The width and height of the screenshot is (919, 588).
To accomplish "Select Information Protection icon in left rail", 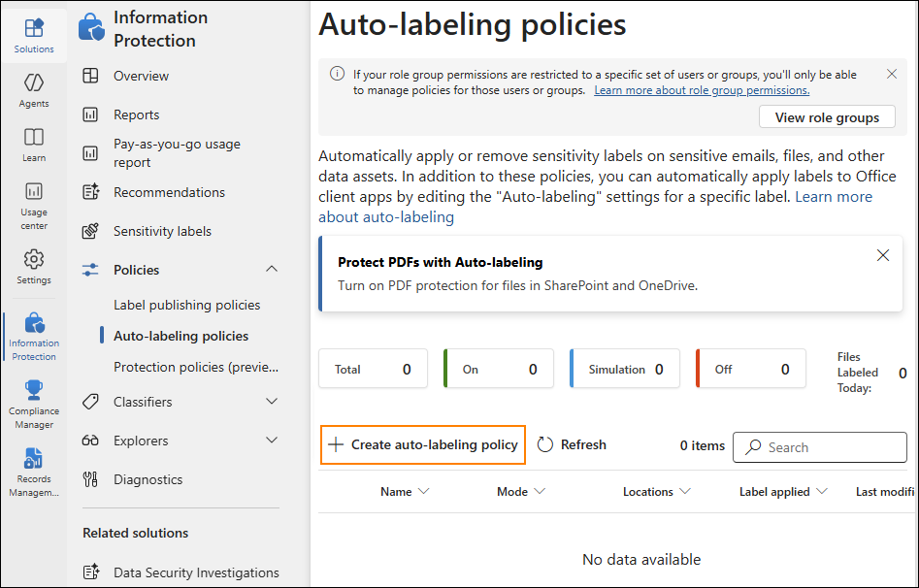I will click(34, 322).
